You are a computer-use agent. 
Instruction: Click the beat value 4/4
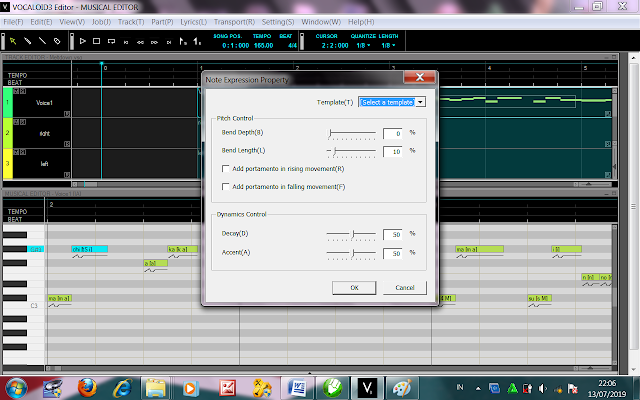tap(292, 45)
